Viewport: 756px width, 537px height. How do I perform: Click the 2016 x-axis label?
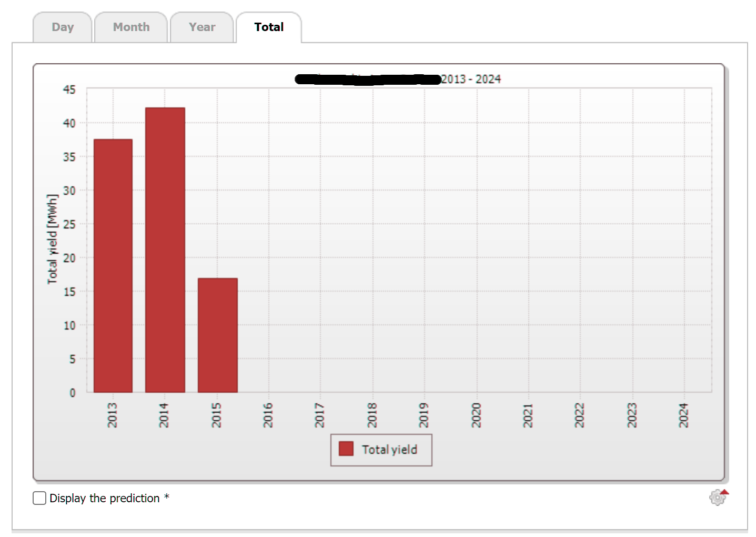(268, 415)
